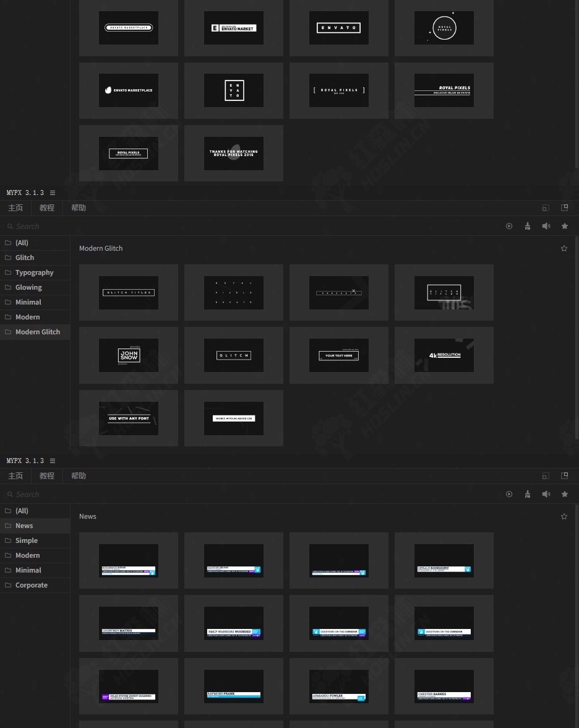
Task: Open the WORKS WITH AE ABOVE CS5 preset
Action: (234, 418)
